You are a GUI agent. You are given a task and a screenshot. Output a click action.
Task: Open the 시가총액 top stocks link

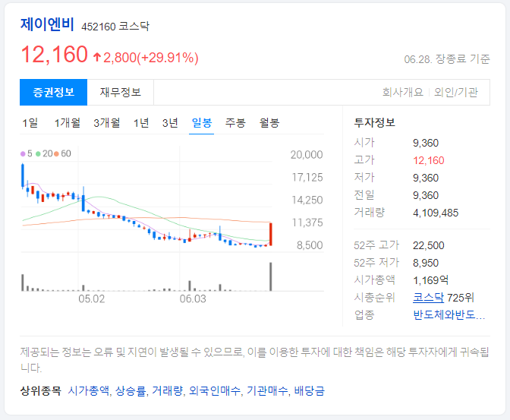click(89, 390)
